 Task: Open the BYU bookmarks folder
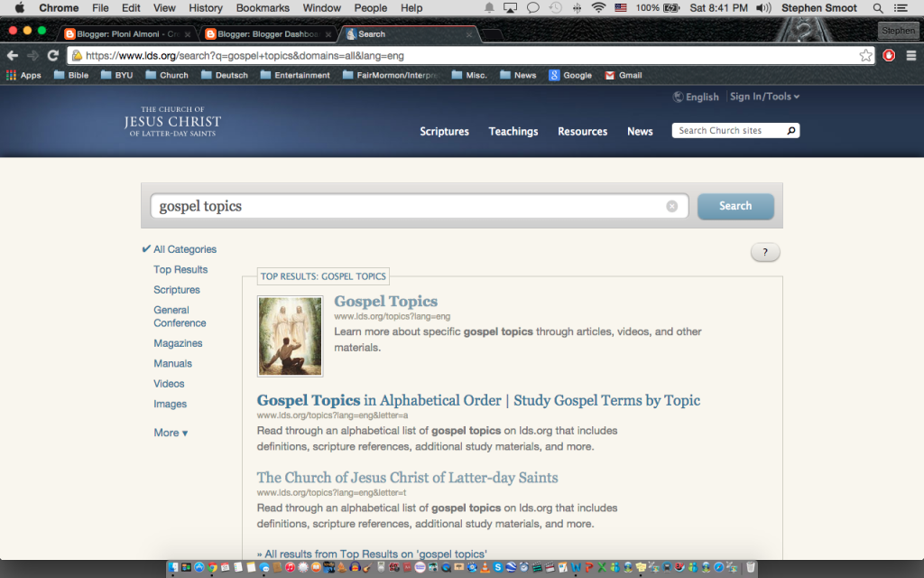[116, 75]
